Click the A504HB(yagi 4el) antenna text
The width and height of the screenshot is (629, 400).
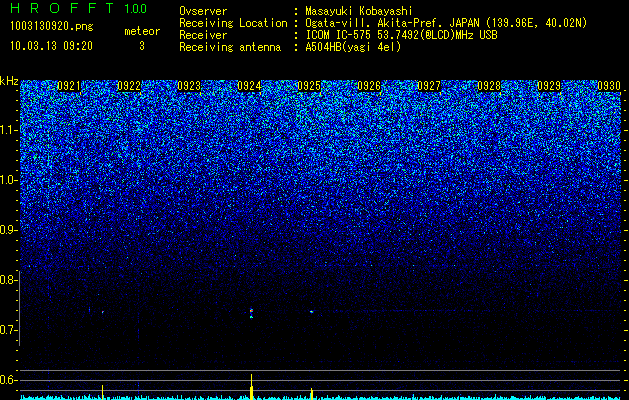353,47
